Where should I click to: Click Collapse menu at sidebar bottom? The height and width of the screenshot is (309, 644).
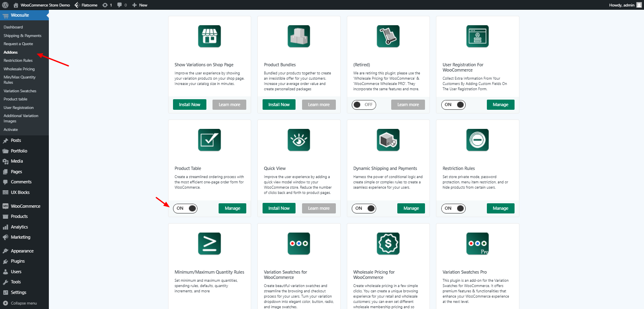click(24, 303)
